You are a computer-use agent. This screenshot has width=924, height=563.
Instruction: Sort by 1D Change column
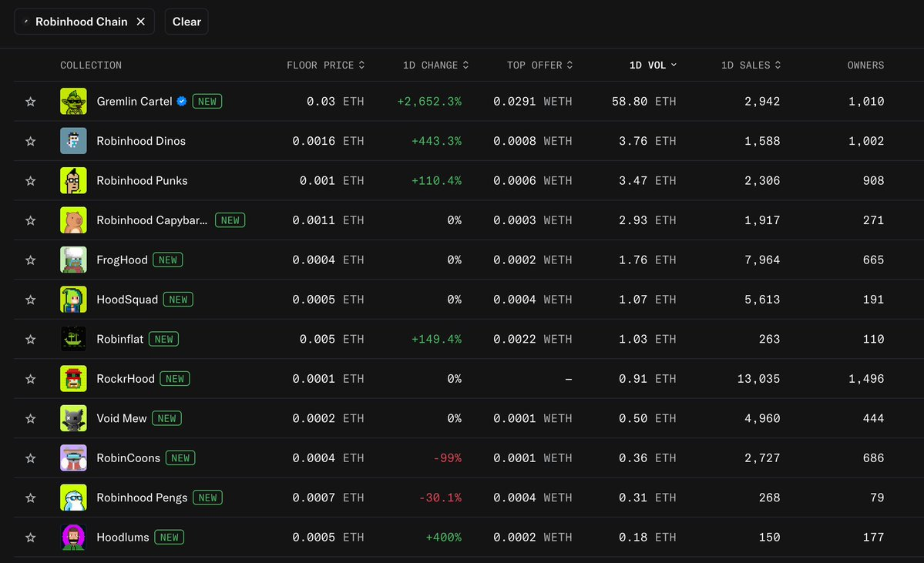435,65
